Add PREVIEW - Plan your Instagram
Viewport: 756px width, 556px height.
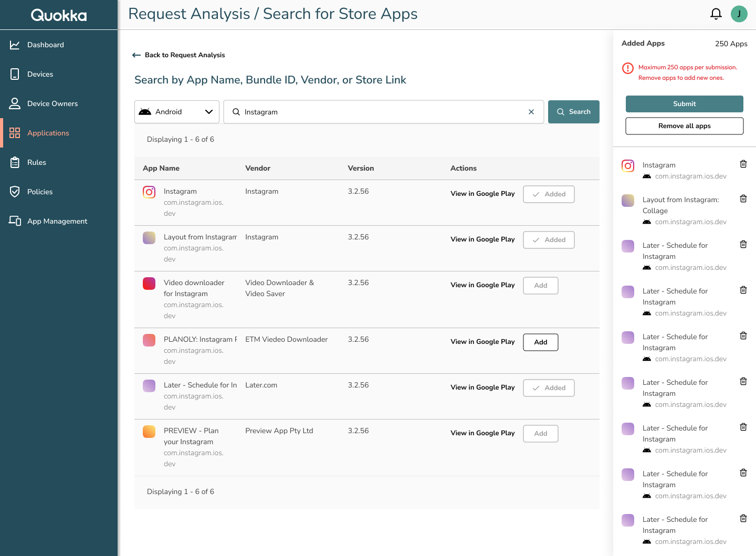541,434
